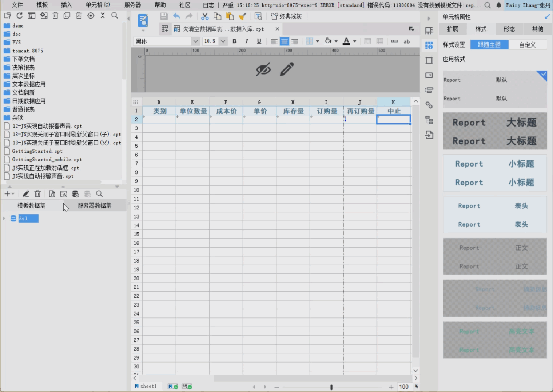Open the 文件 menu

tap(17, 5)
